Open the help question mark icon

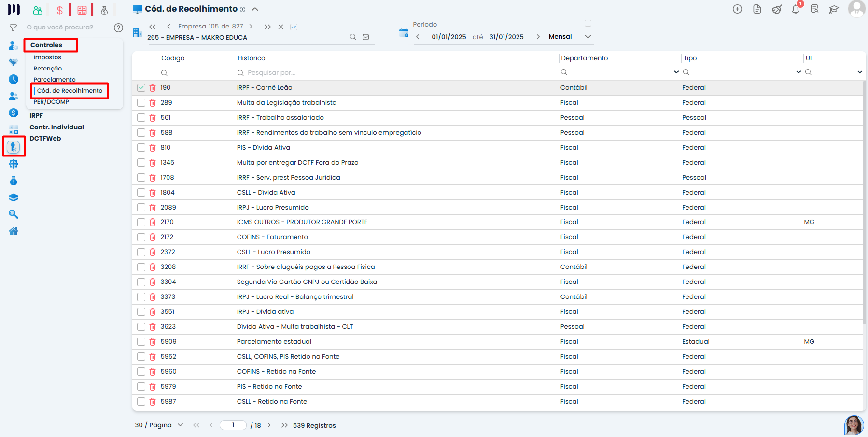tap(118, 28)
